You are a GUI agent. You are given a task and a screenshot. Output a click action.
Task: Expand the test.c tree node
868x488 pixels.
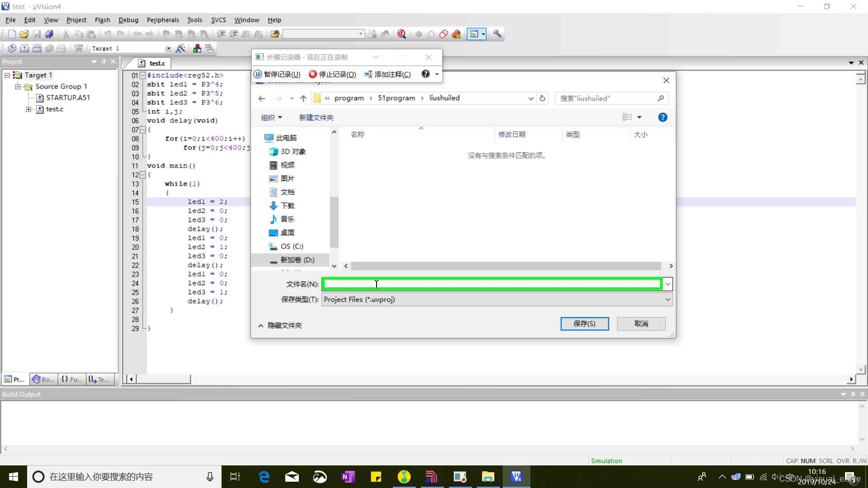[28, 109]
